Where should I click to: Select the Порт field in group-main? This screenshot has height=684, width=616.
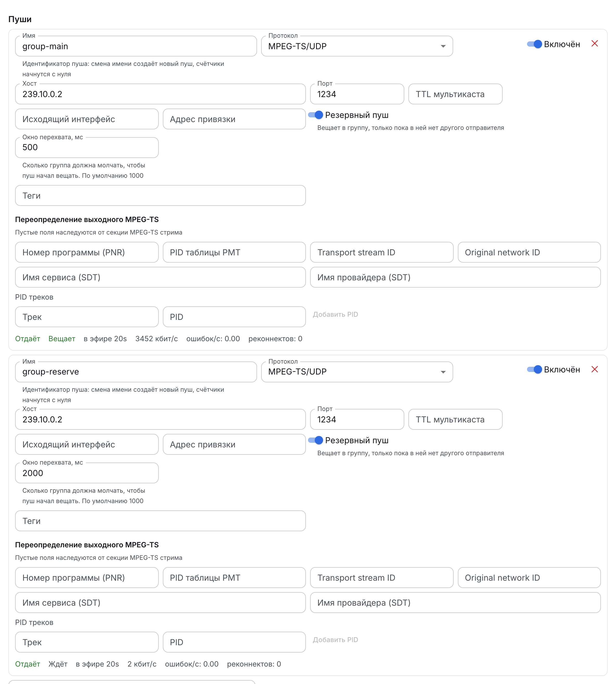click(x=357, y=94)
